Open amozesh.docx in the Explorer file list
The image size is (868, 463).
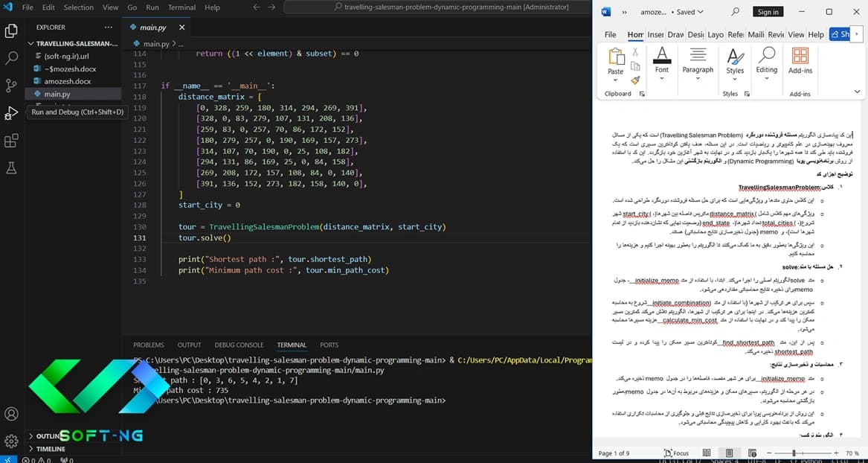tap(68, 81)
